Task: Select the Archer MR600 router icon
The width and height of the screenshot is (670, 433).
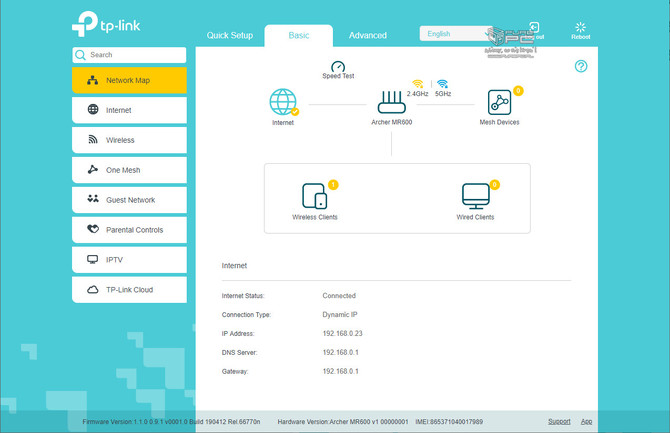Action: pyautogui.click(x=391, y=102)
